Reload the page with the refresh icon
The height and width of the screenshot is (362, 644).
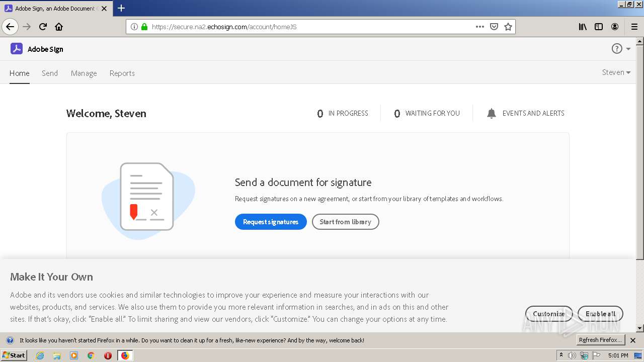[x=43, y=27]
